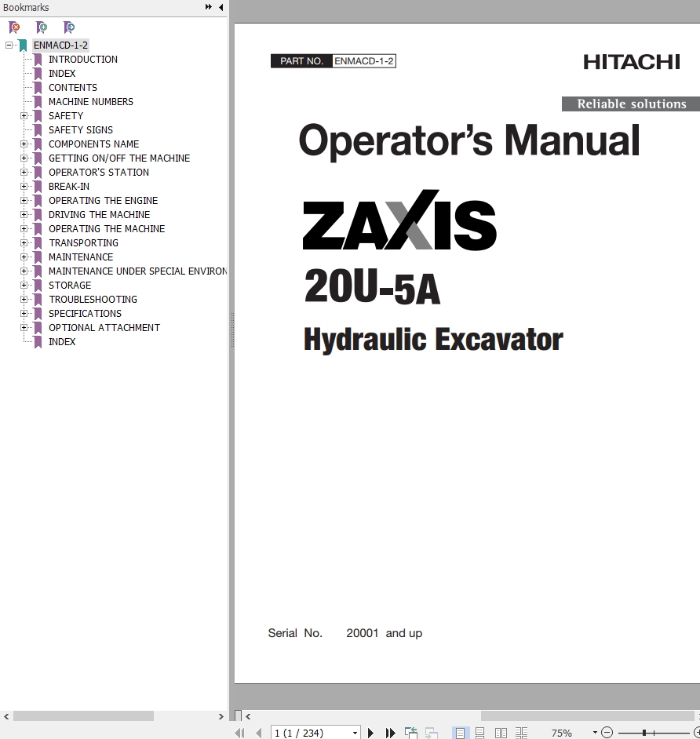Screen dimensions: 700x739
Task: Go to the next page
Action: (370, 733)
